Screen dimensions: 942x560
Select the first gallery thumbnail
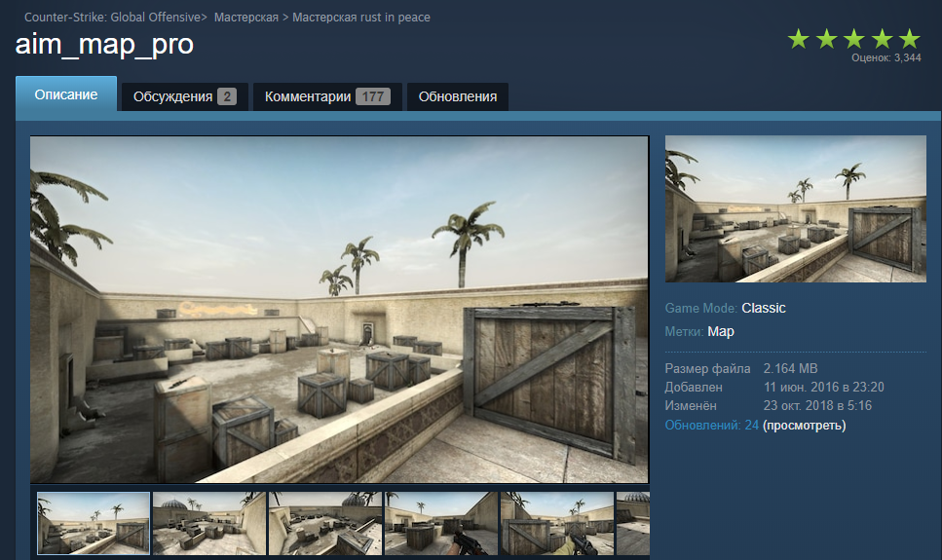click(x=94, y=523)
